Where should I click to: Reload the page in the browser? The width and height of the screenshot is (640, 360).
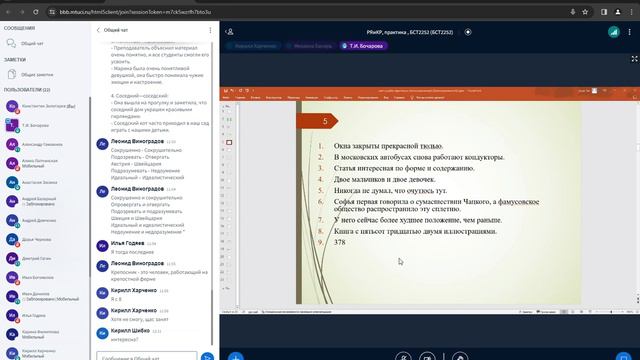click(36, 12)
